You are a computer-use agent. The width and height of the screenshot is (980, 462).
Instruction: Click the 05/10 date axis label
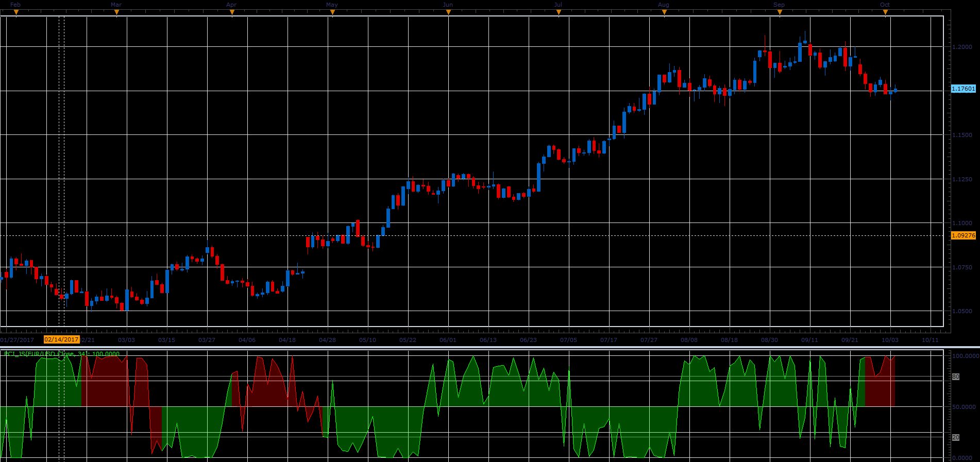(368, 340)
